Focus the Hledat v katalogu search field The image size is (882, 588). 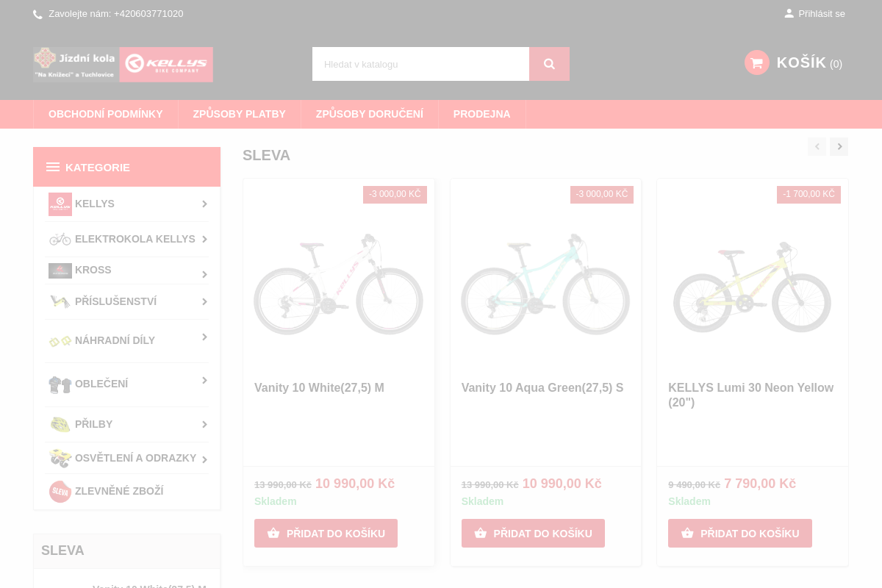[420, 64]
